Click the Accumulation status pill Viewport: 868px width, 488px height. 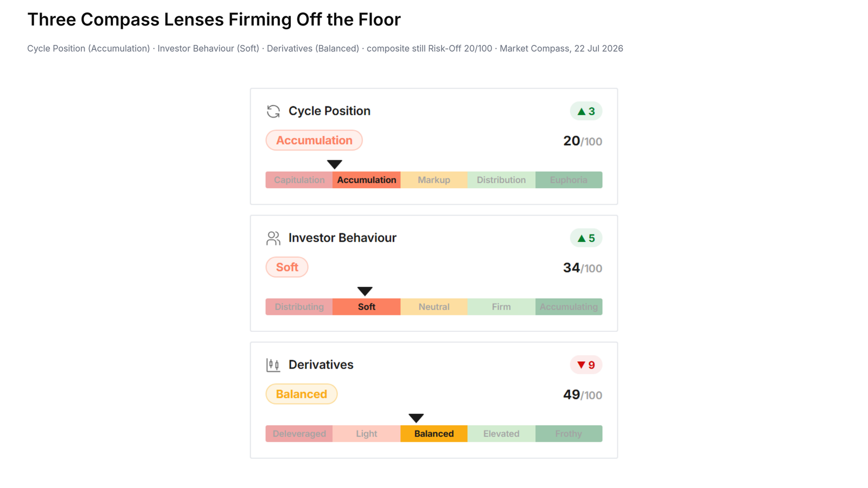pyautogui.click(x=314, y=140)
